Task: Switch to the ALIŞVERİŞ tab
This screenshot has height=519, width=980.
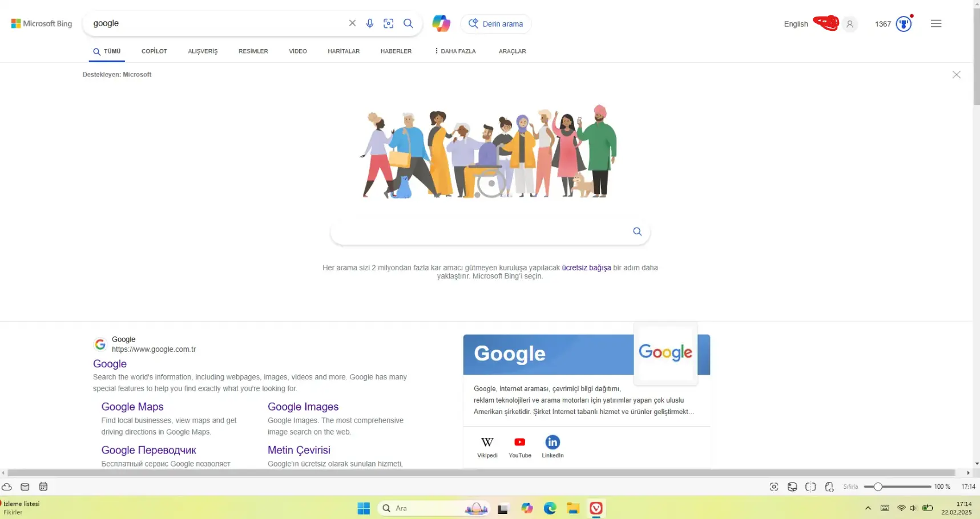Action: (203, 51)
